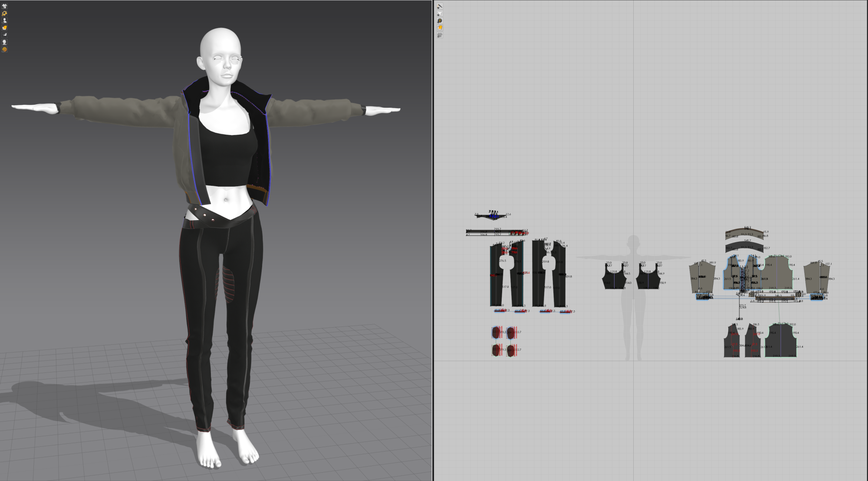Toggle the orange globe environment icon

click(x=4, y=49)
